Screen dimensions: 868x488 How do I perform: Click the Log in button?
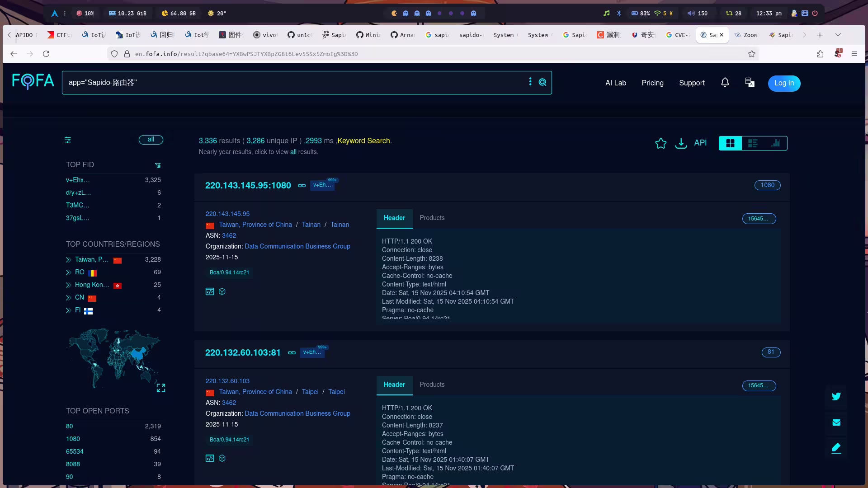(784, 83)
